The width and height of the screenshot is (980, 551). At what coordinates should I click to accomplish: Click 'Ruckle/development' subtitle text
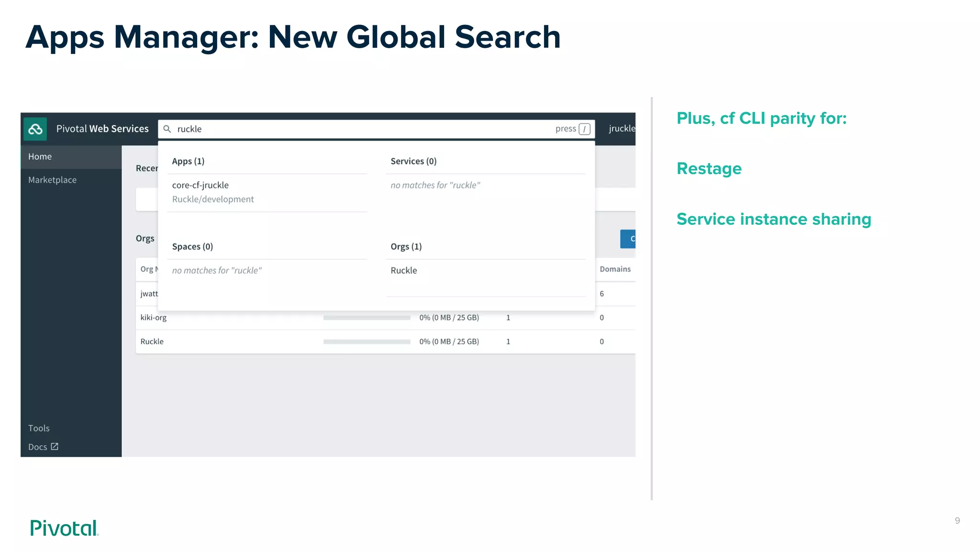point(213,199)
